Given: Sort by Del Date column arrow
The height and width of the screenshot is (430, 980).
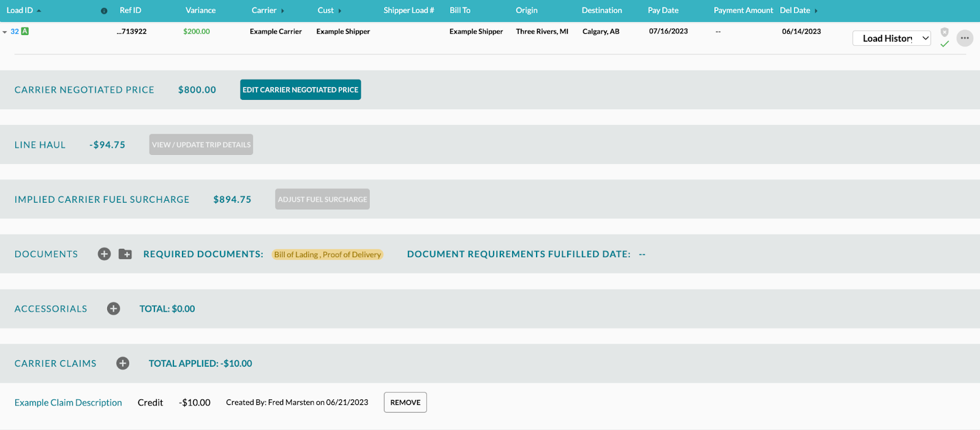Looking at the screenshot, I should point(816,11).
